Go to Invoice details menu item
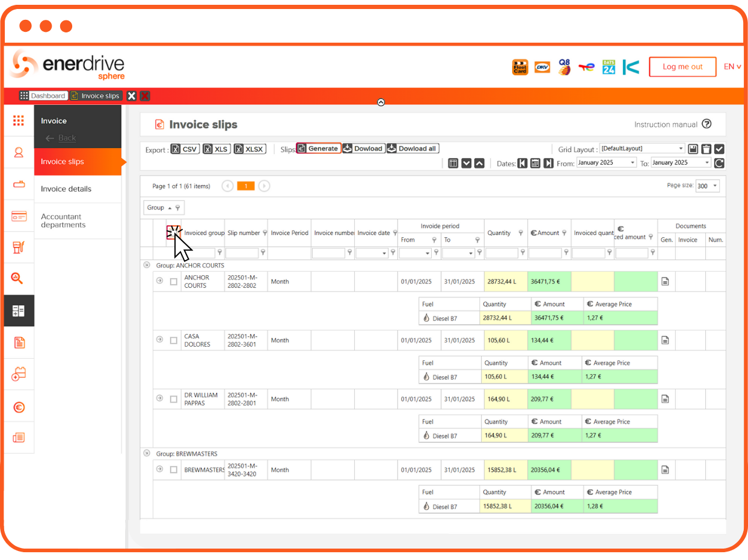The width and height of the screenshot is (748, 560). 66,189
